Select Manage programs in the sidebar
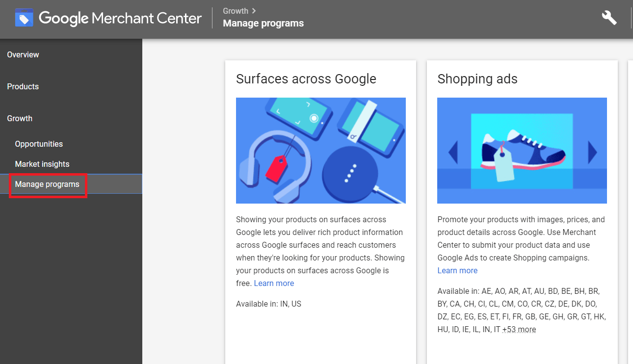 (47, 184)
